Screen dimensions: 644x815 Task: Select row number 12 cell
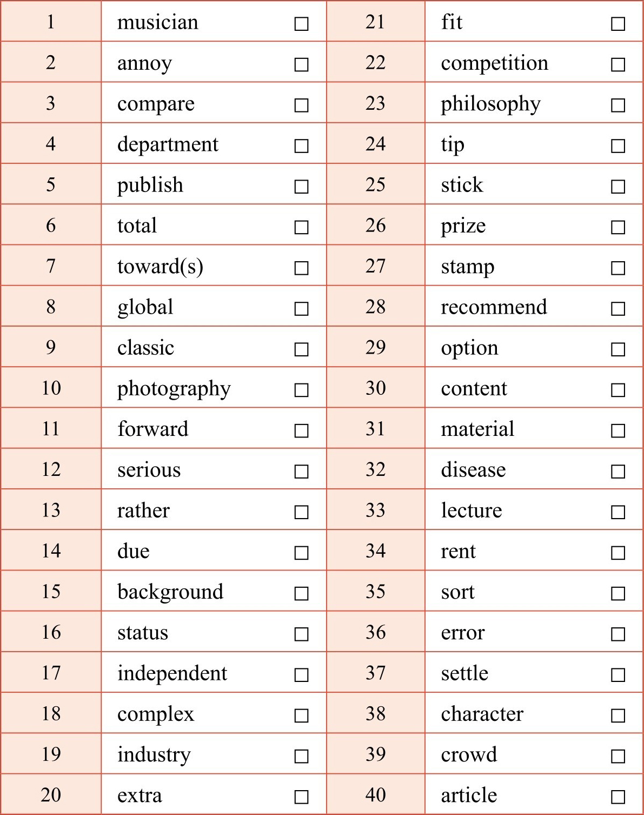(x=51, y=469)
